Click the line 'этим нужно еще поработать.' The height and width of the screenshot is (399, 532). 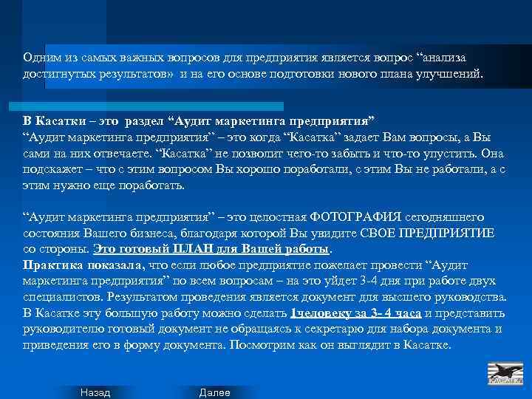103,185
